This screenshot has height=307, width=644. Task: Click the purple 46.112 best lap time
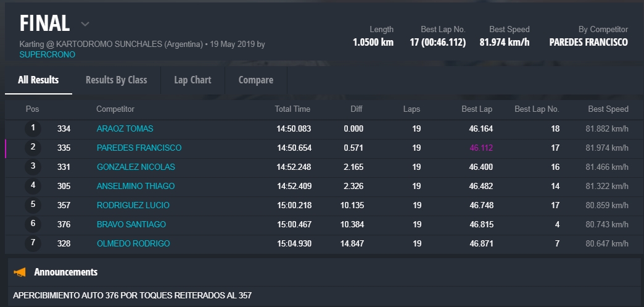pyautogui.click(x=481, y=148)
